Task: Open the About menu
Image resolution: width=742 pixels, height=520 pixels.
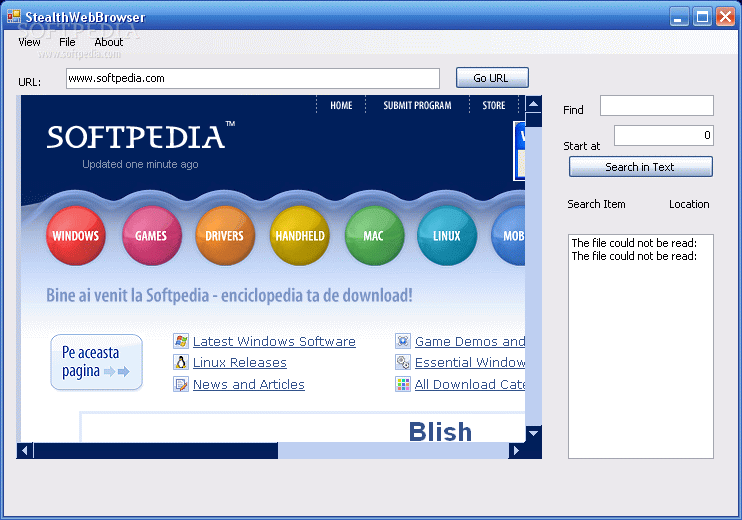Action: pyautogui.click(x=108, y=42)
